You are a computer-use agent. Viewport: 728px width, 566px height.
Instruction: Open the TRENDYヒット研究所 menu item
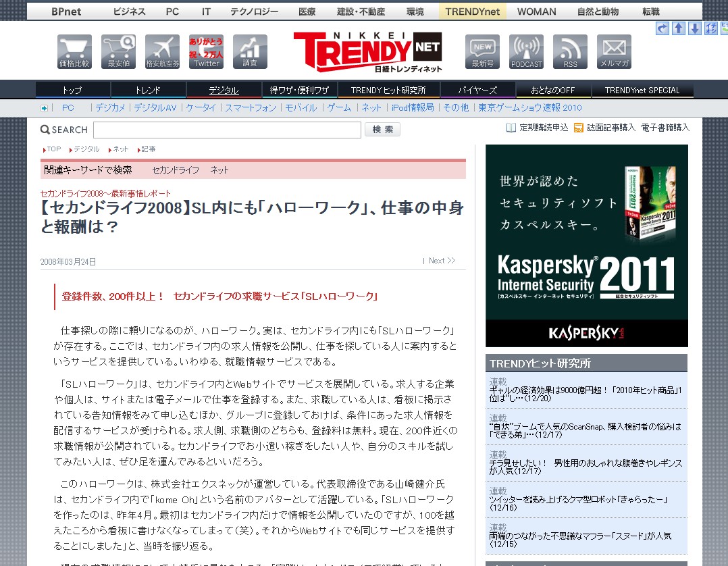[388, 89]
